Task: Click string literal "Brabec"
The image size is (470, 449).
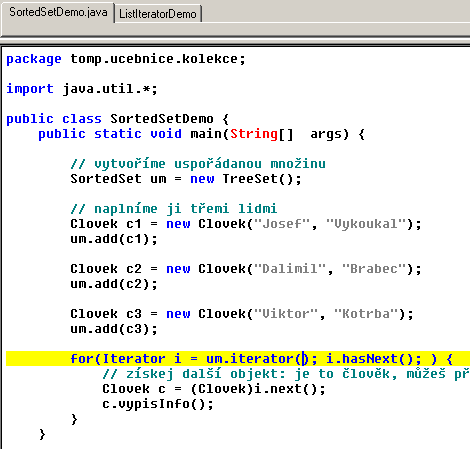Action: 374,269
